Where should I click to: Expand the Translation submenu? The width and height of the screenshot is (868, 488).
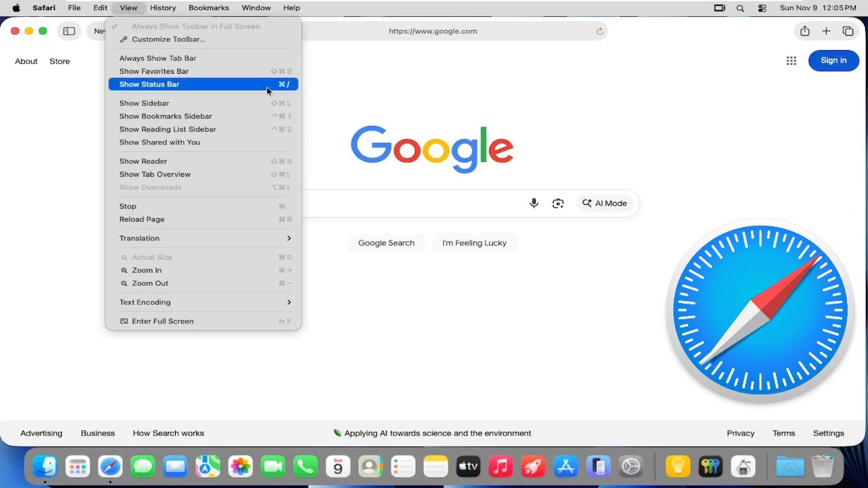[203, 239]
